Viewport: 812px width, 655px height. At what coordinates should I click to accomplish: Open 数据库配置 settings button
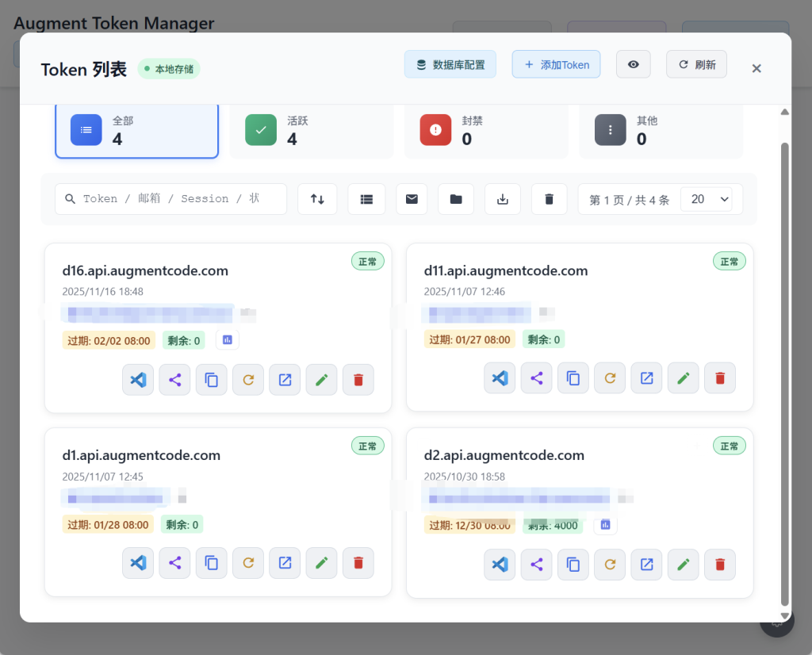click(x=450, y=64)
